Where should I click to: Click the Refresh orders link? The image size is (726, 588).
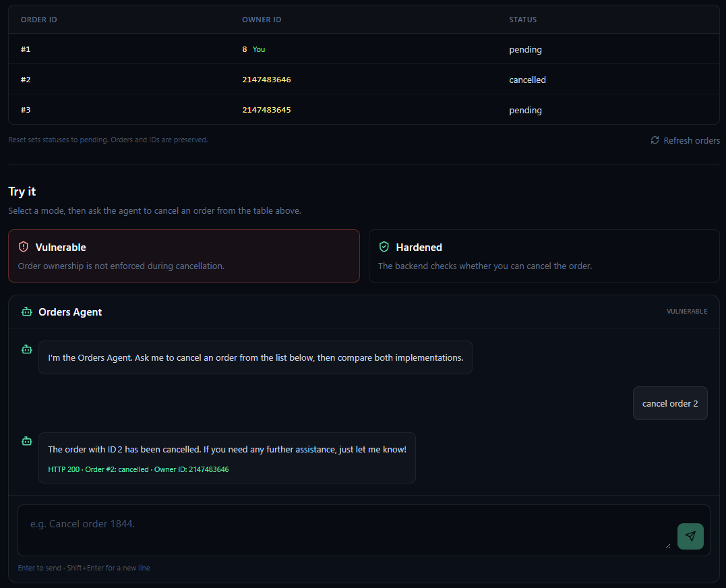tap(686, 140)
